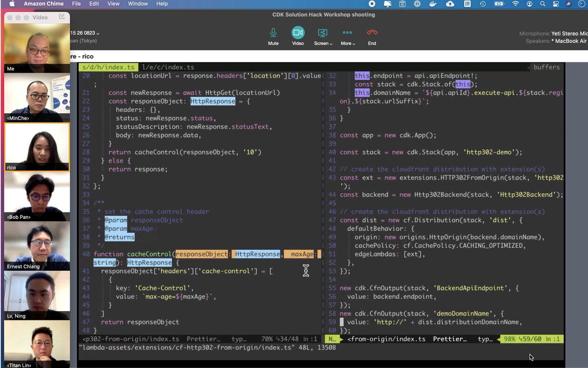Select the 'Me' video tile

click(37, 48)
